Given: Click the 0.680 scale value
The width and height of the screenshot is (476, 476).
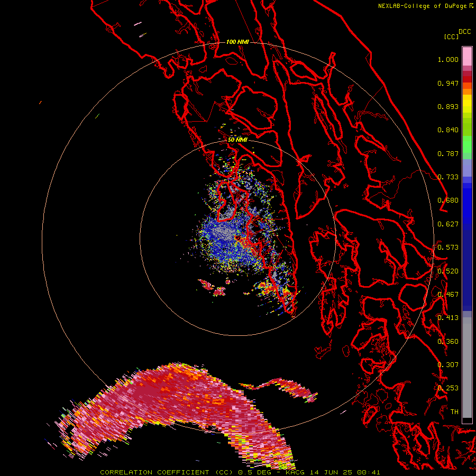Looking at the screenshot, I should coord(448,200).
